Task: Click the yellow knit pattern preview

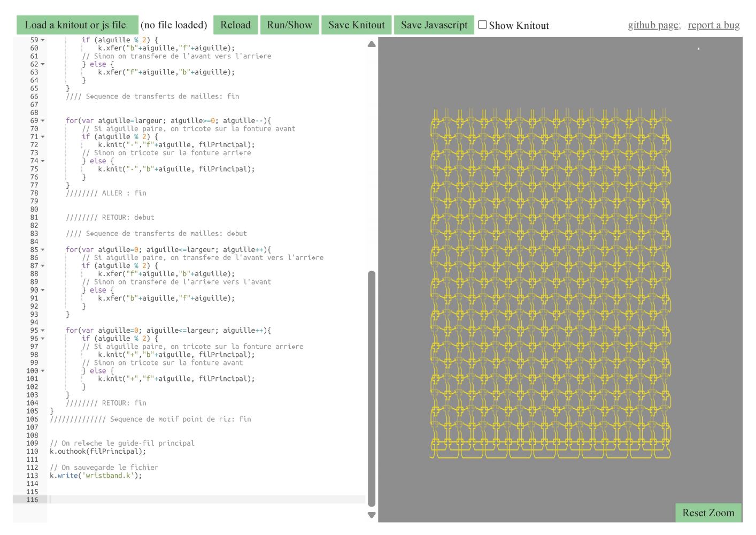Action: pos(551,284)
